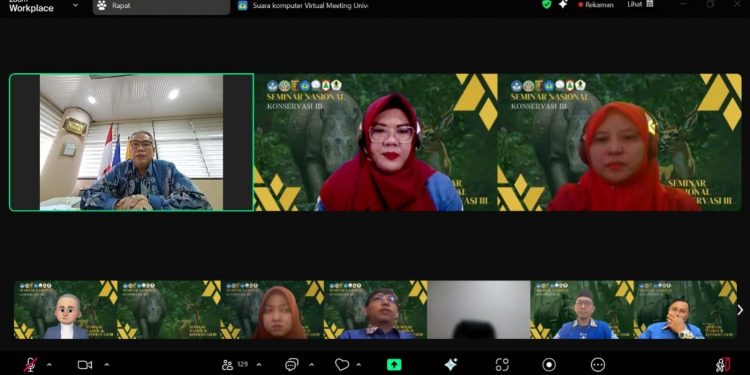Open audio options arrow beside microphone
The width and height of the screenshot is (750, 375).
click(49, 365)
